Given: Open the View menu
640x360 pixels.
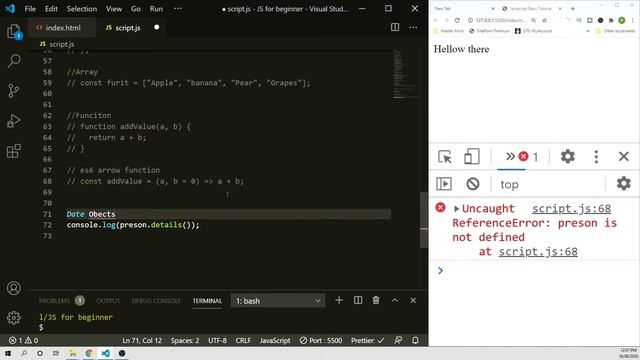Looking at the screenshot, I should click(114, 9).
